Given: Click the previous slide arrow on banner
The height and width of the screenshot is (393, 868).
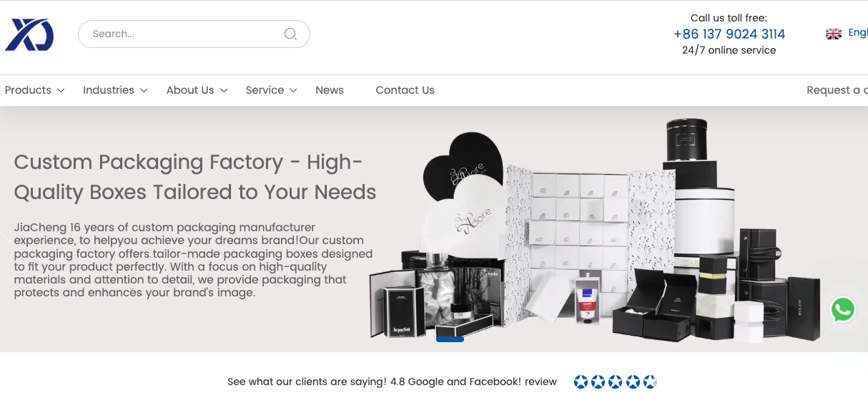Looking at the screenshot, I should click(x=6, y=229).
